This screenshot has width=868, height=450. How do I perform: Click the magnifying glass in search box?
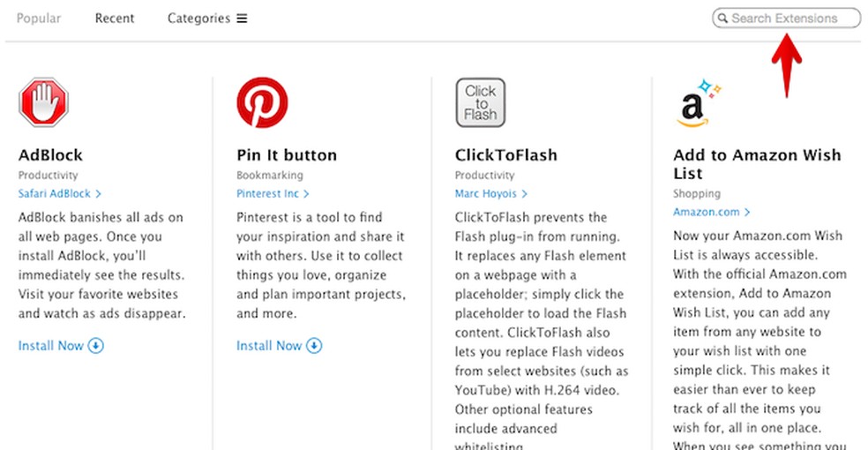(723, 19)
